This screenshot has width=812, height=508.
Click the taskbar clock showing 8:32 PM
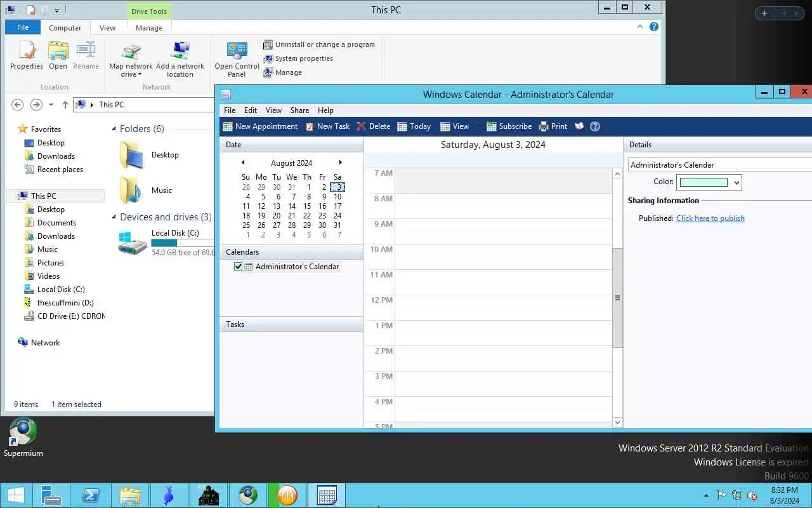pos(784,495)
